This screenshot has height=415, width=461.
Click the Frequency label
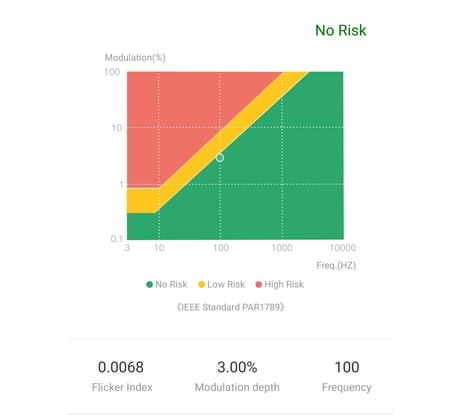pos(347,387)
